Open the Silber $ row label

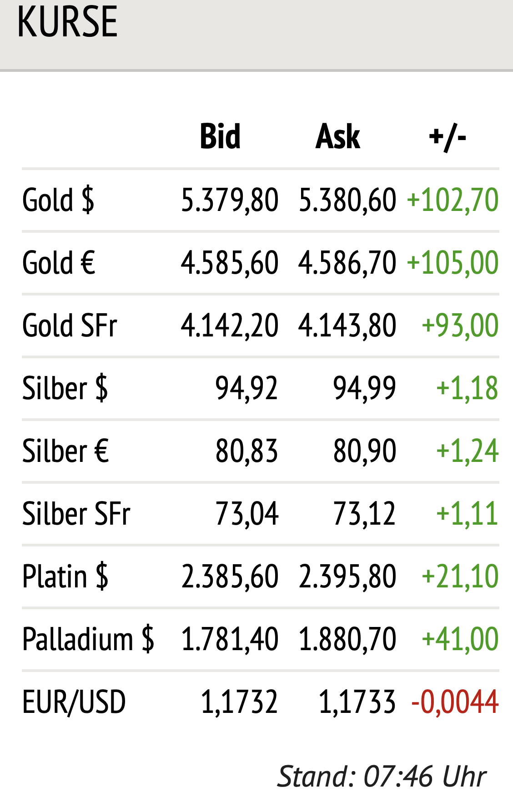click(x=65, y=389)
